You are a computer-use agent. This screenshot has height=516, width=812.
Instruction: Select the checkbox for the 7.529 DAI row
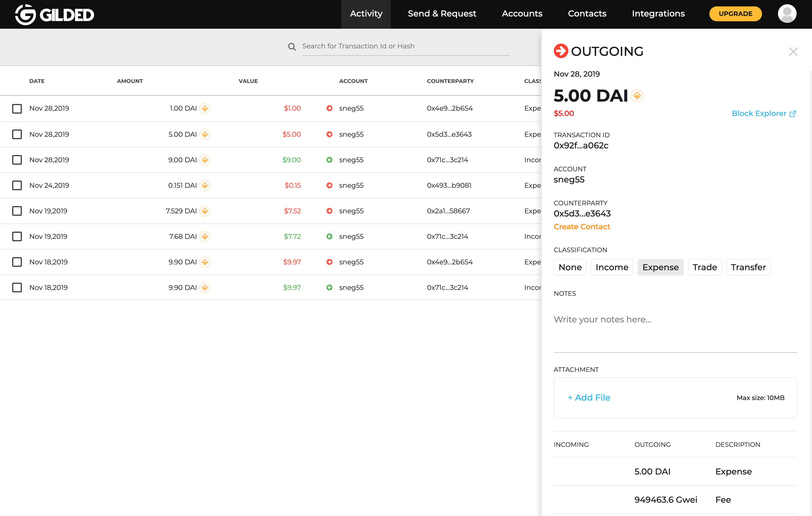17,211
